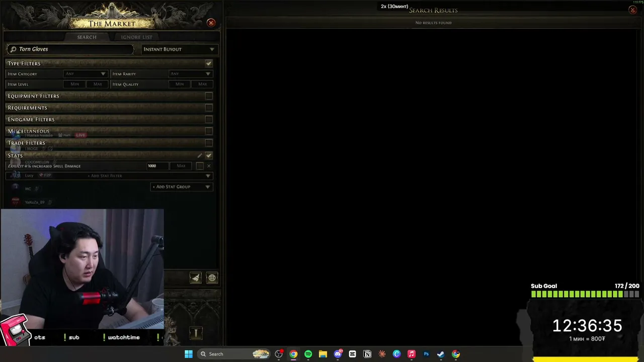644x362 pixels.
Task: Open the Claude app from the taskbar
Action: (x=382, y=354)
